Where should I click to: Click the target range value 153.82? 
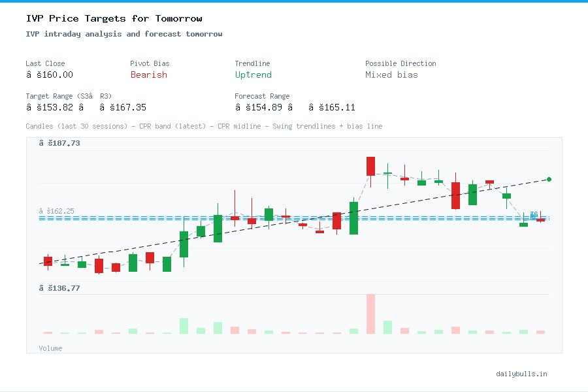55,107
